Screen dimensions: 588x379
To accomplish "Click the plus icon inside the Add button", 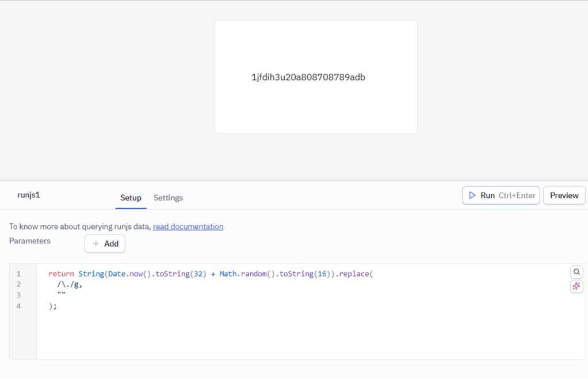I will coord(97,243).
